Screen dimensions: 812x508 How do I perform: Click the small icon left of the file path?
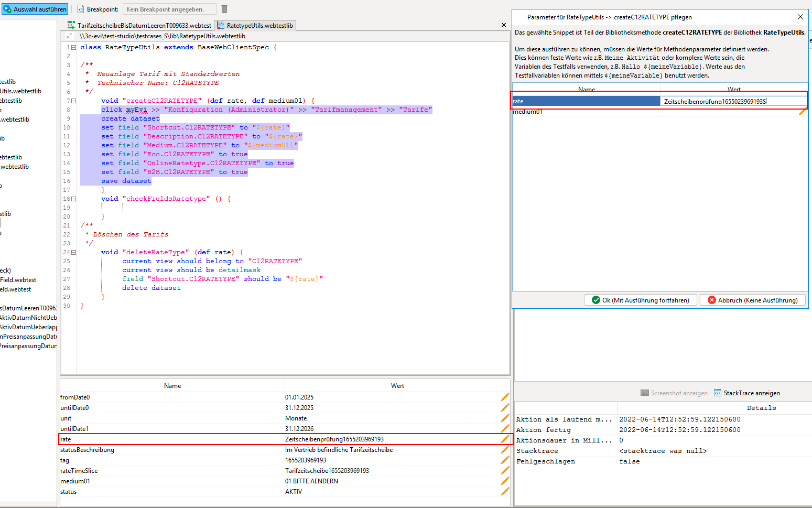(69, 36)
